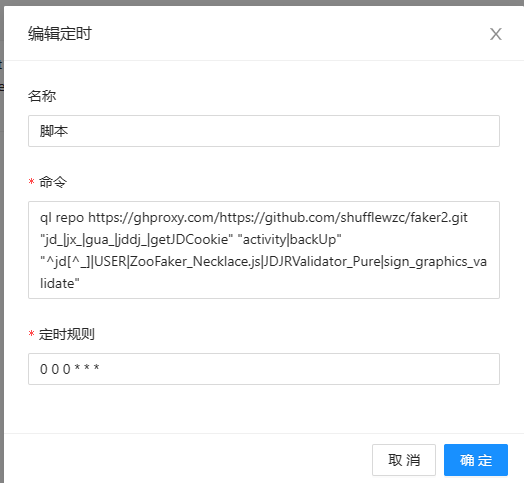Place cursor on the 0 0 0 * * * cron expression
524x483 pixels.
70,369
